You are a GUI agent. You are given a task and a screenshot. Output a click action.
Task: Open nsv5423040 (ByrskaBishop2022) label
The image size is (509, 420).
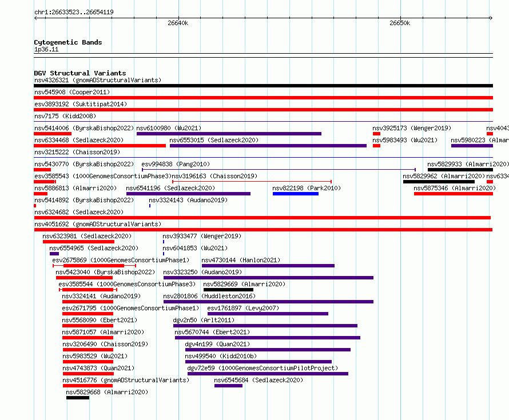click(x=105, y=272)
